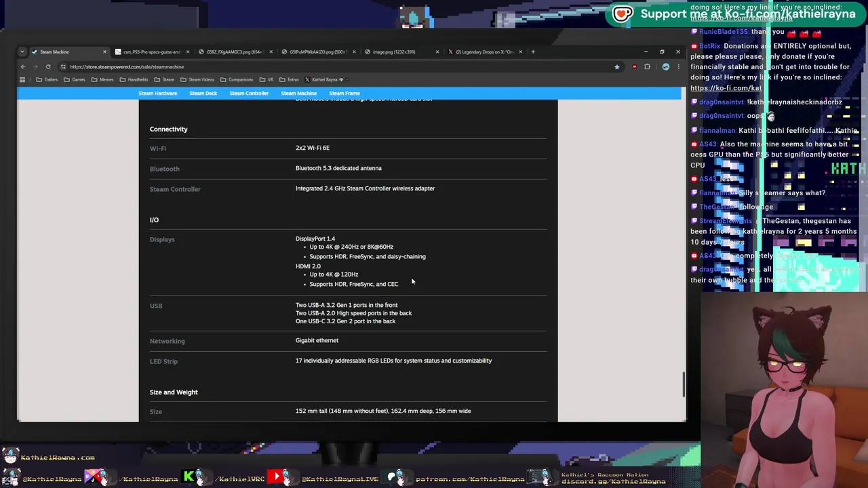Open Steam Frame in the blue nav bar
868x488 pixels.
[344, 94]
